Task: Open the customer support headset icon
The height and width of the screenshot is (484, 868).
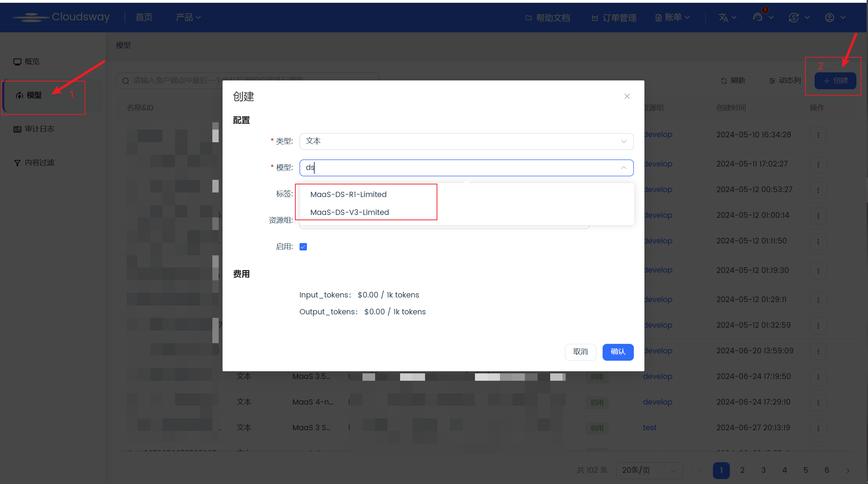Action: [x=758, y=18]
